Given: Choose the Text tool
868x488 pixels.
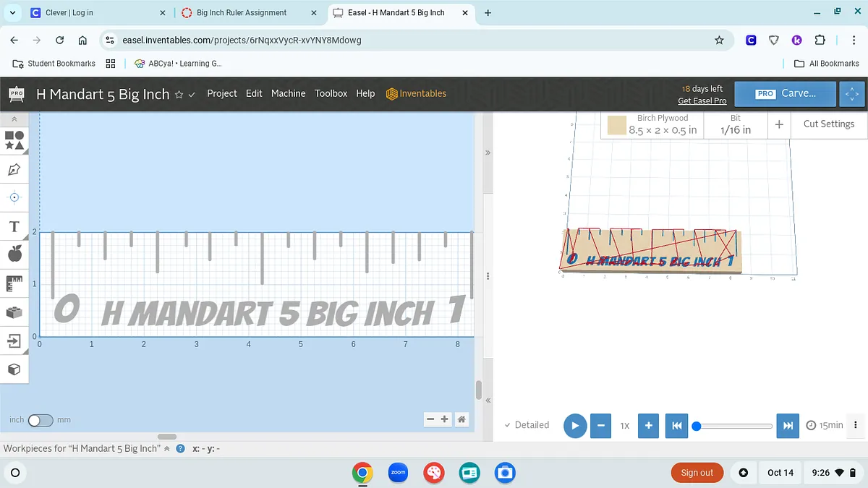Looking at the screenshot, I should point(14,227).
